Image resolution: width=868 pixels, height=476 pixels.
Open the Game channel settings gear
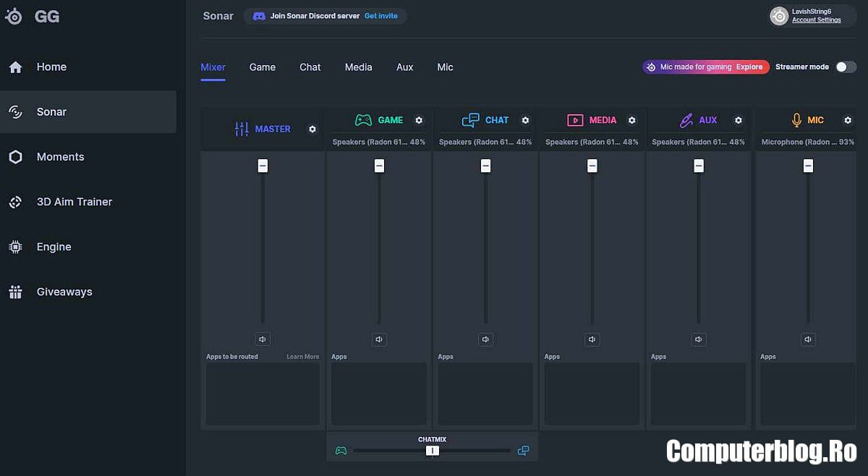[x=419, y=120]
